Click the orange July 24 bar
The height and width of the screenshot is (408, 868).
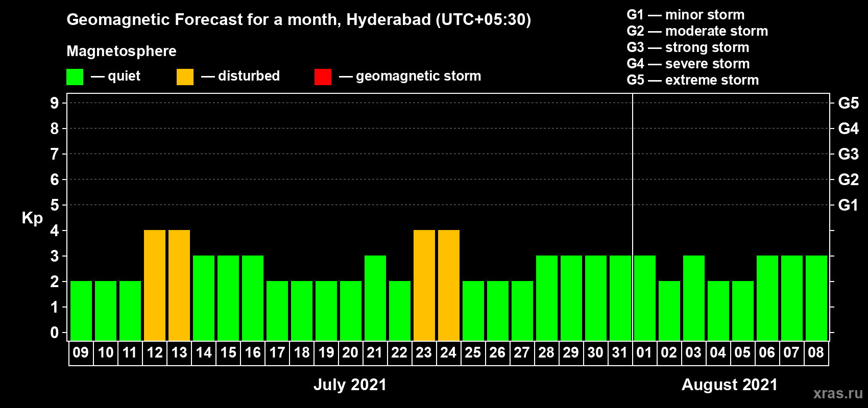point(449,285)
